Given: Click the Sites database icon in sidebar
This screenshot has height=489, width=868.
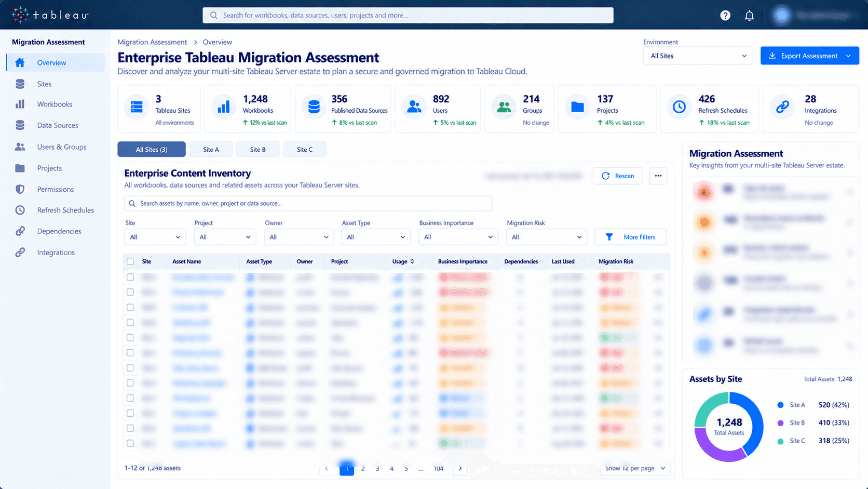Looking at the screenshot, I should [20, 84].
